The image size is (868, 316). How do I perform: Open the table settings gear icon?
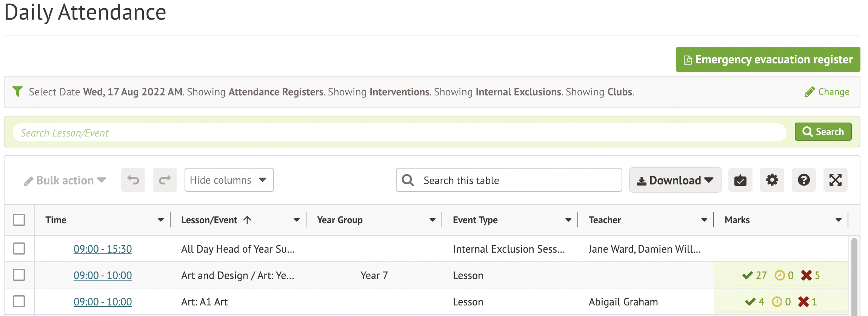(x=772, y=180)
